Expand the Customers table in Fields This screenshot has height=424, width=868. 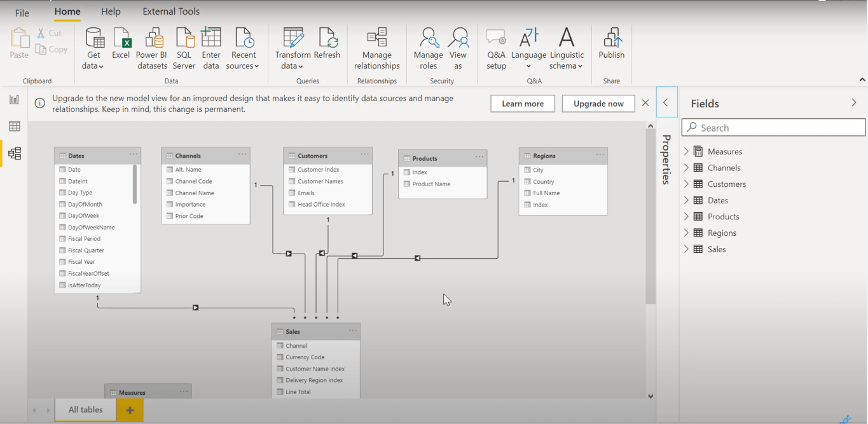tap(686, 184)
